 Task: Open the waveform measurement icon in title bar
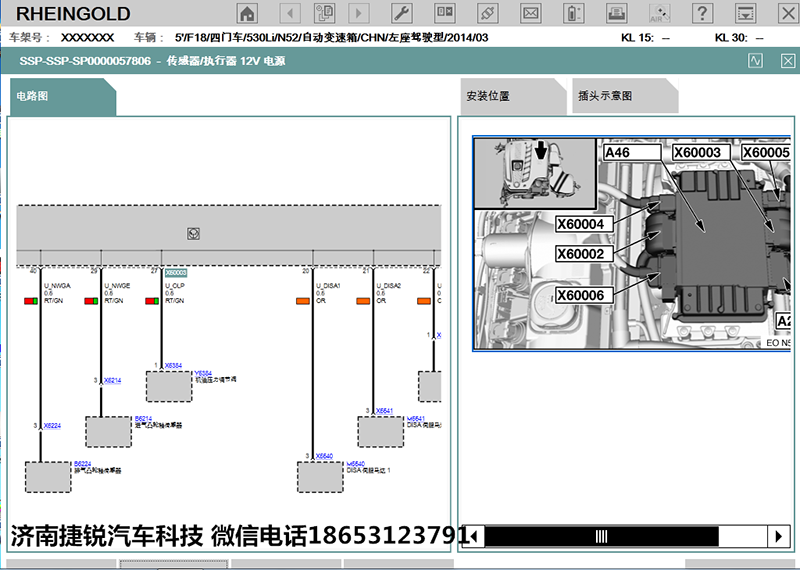[755, 61]
